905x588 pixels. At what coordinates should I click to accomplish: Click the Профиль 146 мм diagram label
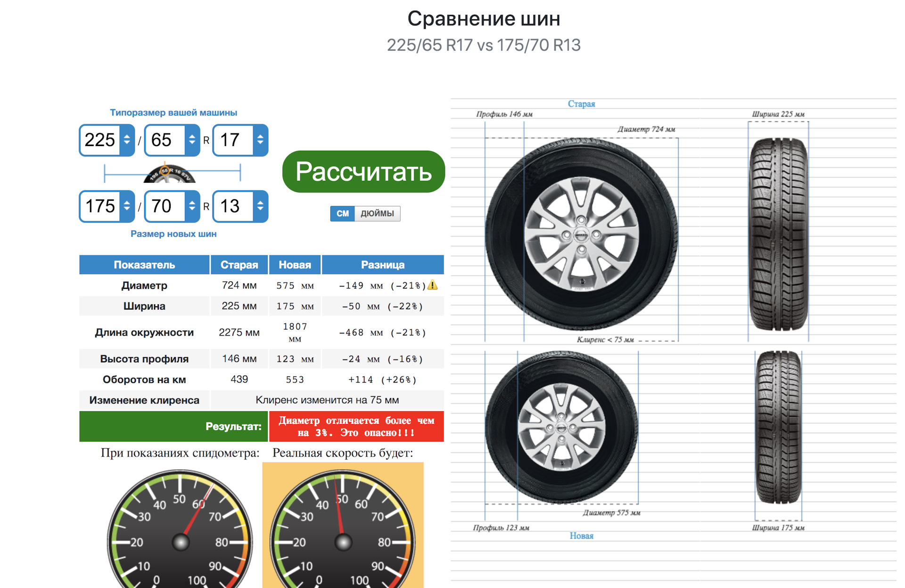click(504, 114)
